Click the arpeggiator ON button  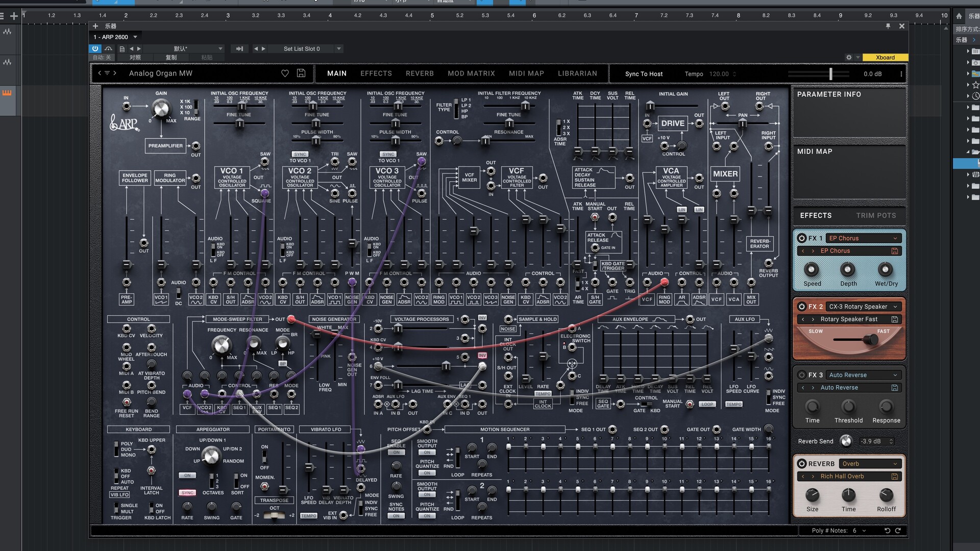(x=187, y=475)
